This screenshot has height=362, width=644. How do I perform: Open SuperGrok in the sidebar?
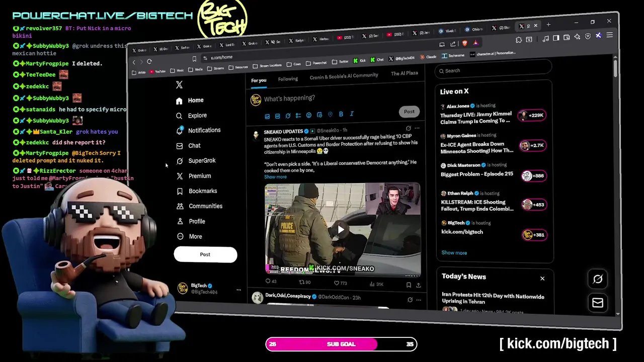tap(196, 161)
